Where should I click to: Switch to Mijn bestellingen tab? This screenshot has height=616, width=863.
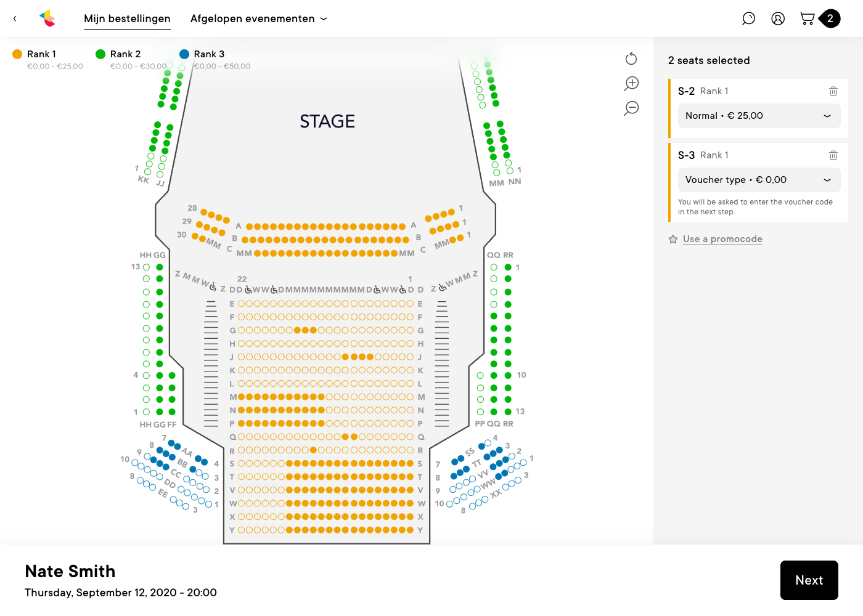(127, 18)
